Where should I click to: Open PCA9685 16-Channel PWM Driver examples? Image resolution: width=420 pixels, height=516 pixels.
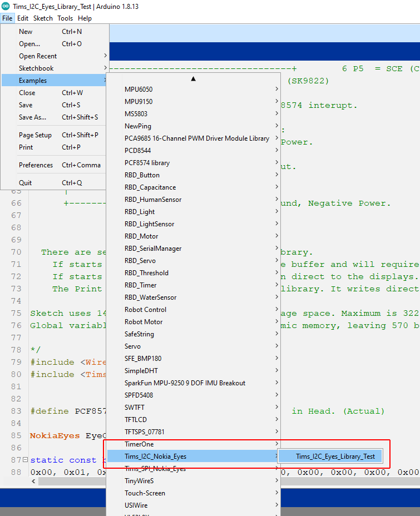tap(193, 138)
